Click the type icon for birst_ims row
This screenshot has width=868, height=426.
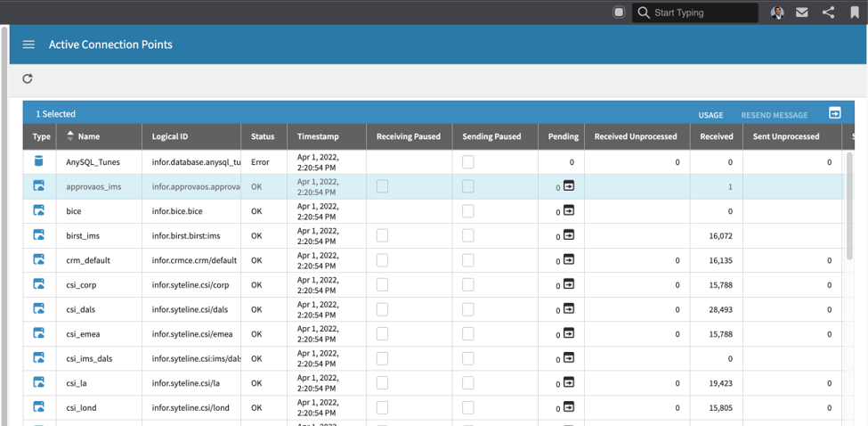coord(39,235)
